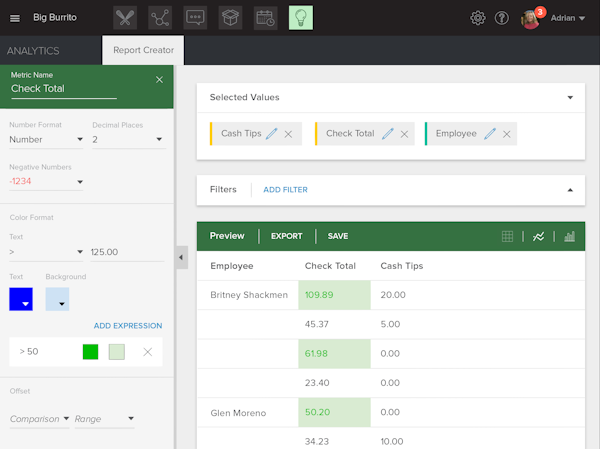Image resolution: width=600 pixels, height=449 pixels.
Task: Open the inventory box icon
Action: click(x=230, y=18)
